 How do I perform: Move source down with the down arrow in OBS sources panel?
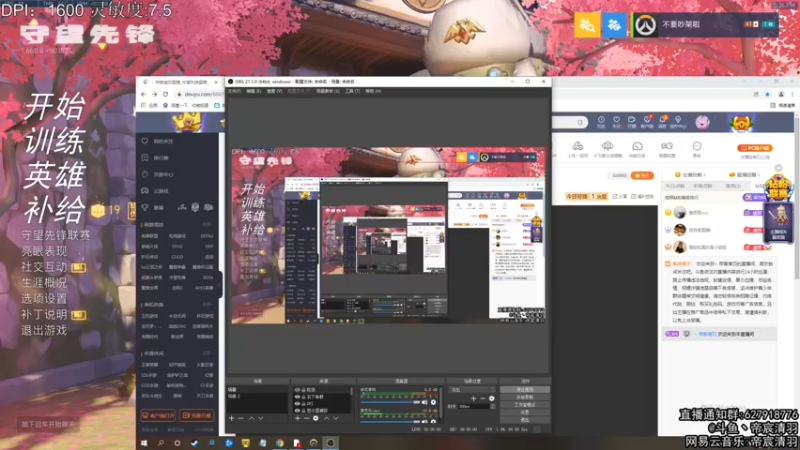tap(336, 418)
